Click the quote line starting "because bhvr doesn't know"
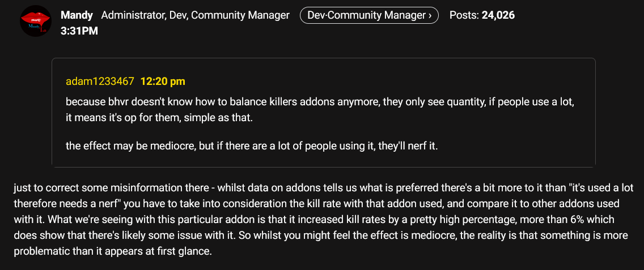 tap(320, 101)
